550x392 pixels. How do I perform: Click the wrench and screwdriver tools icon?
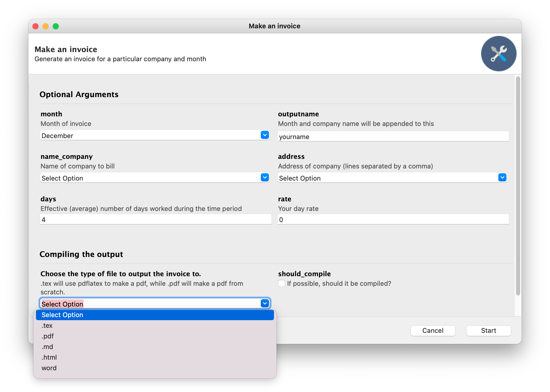[x=498, y=54]
